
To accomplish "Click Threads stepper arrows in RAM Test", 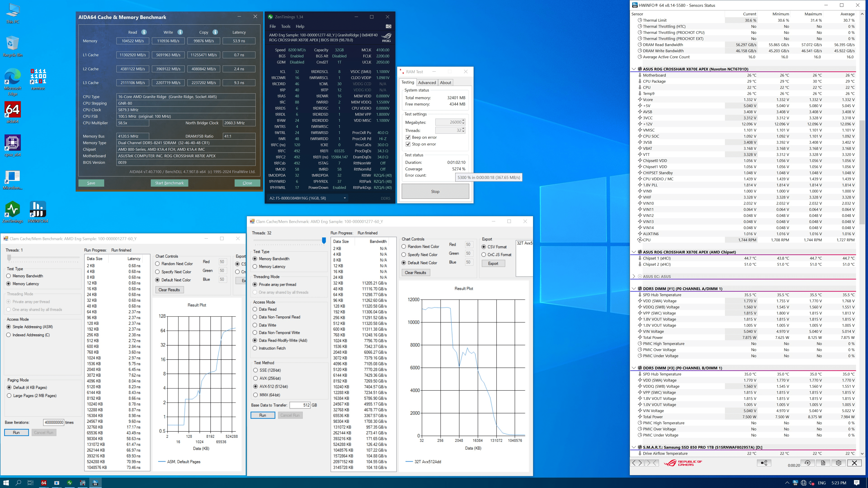I will (x=464, y=130).
